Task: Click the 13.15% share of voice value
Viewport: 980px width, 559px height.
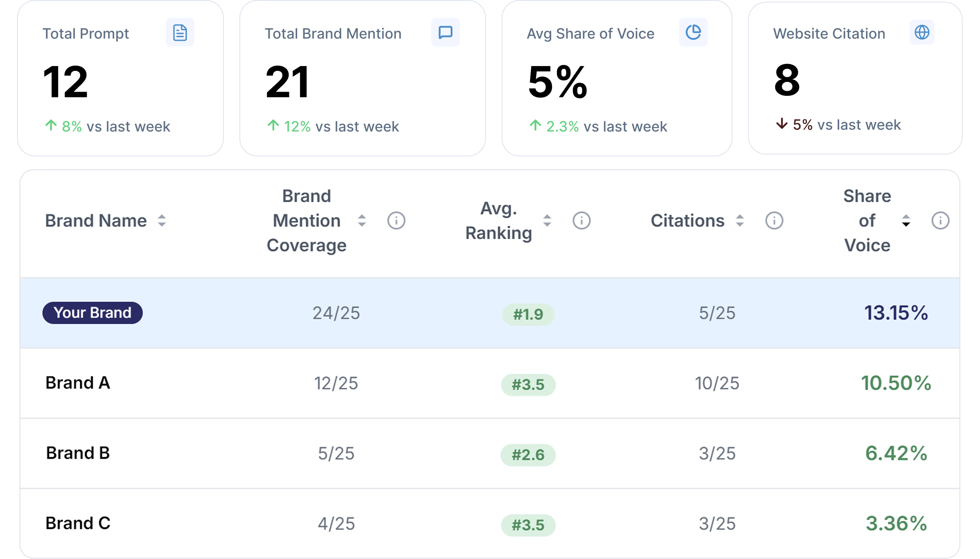Action: [896, 313]
